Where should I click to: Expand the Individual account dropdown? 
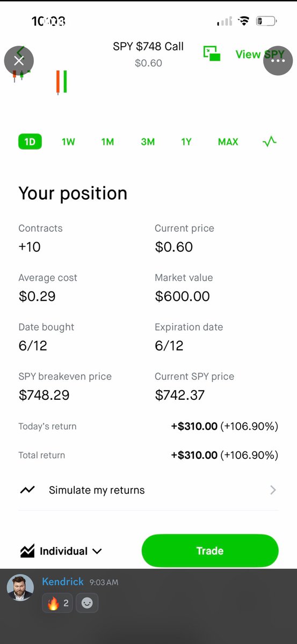[x=71, y=551]
